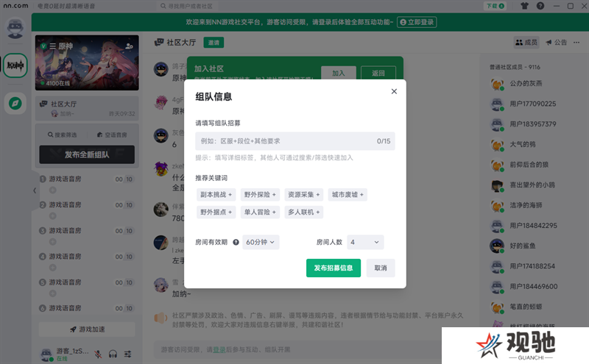Click the speaker announcement icon in chat

point(161,318)
